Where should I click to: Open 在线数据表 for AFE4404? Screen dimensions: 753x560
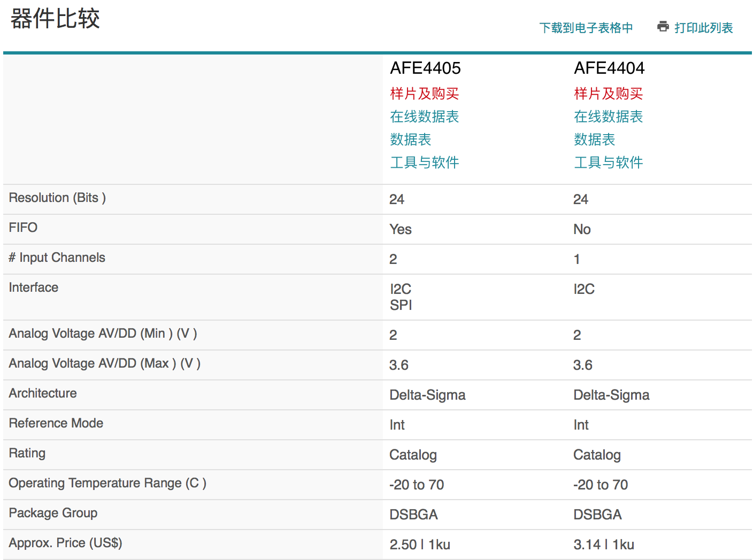[x=608, y=116]
